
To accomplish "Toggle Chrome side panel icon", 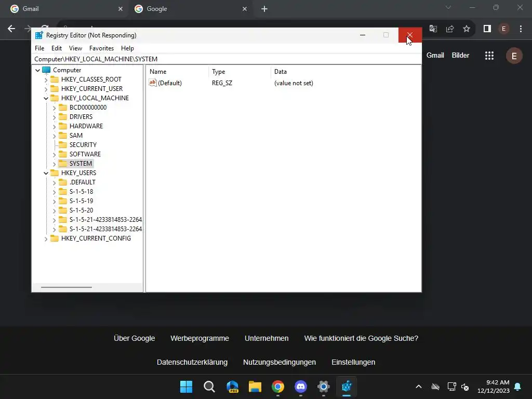I will coord(487,29).
